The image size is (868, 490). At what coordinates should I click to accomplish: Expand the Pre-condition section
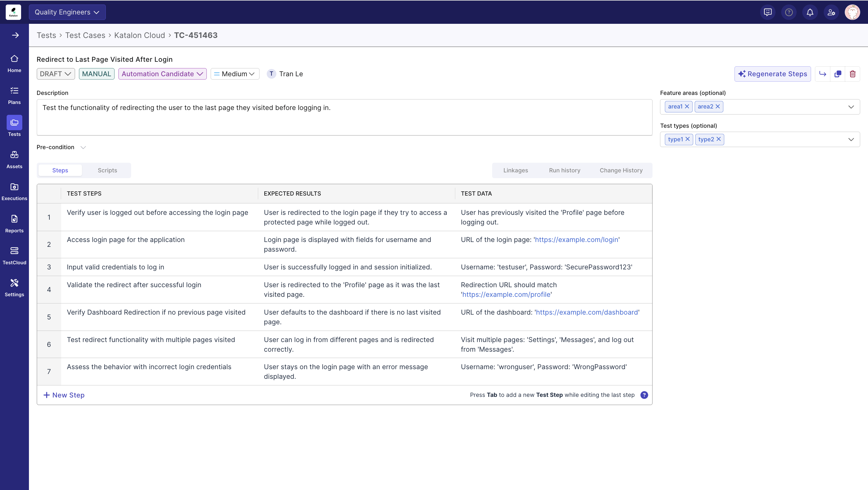pyautogui.click(x=83, y=147)
